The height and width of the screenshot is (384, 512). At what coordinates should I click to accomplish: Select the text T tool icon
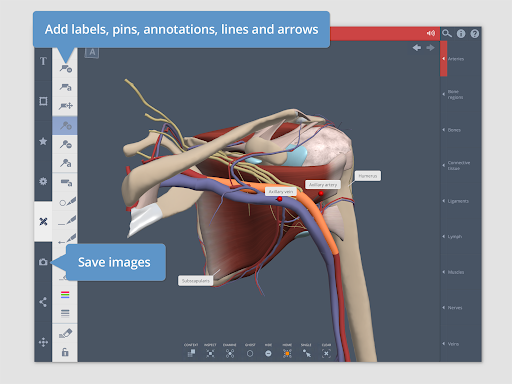(x=43, y=61)
